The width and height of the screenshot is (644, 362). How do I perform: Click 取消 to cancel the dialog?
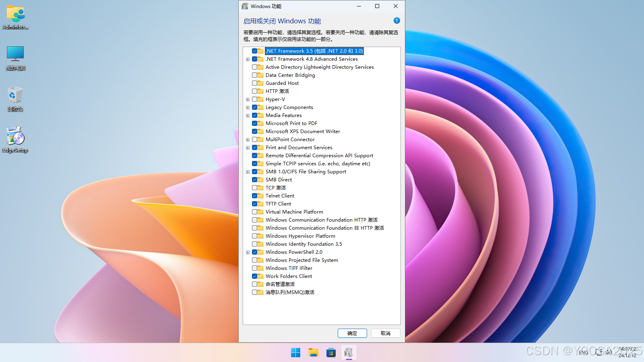386,333
